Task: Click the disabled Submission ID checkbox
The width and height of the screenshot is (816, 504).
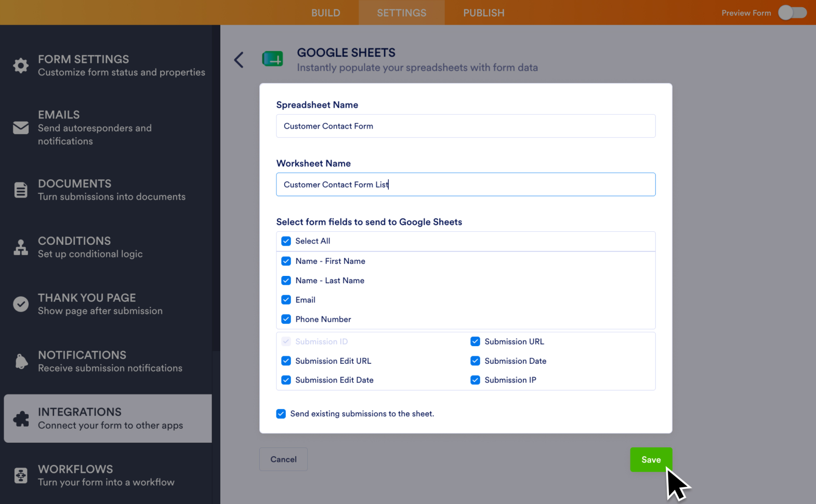Action: click(x=286, y=341)
